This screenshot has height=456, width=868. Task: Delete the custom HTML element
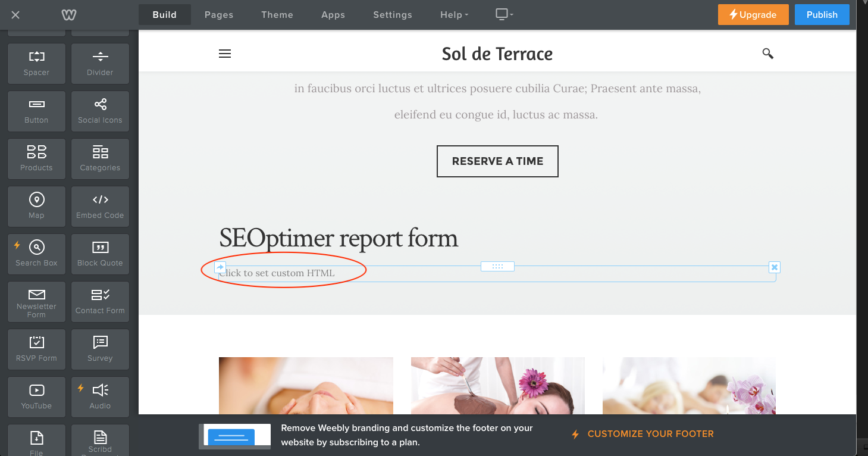(x=774, y=267)
